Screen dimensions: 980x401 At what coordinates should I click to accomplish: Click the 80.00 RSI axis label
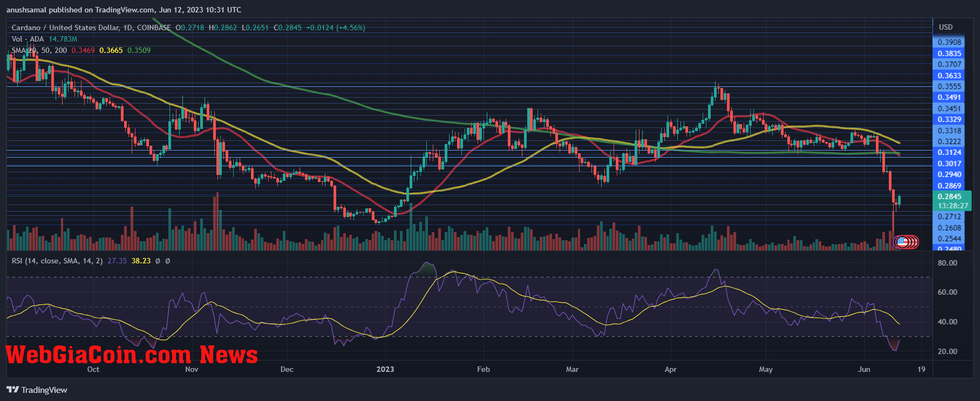(948, 263)
